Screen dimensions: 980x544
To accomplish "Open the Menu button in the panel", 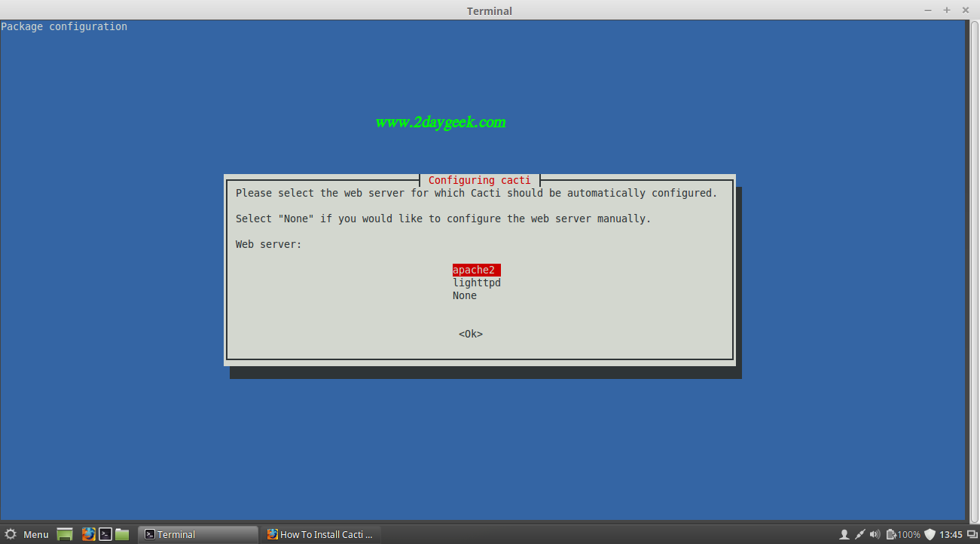I will (27, 534).
